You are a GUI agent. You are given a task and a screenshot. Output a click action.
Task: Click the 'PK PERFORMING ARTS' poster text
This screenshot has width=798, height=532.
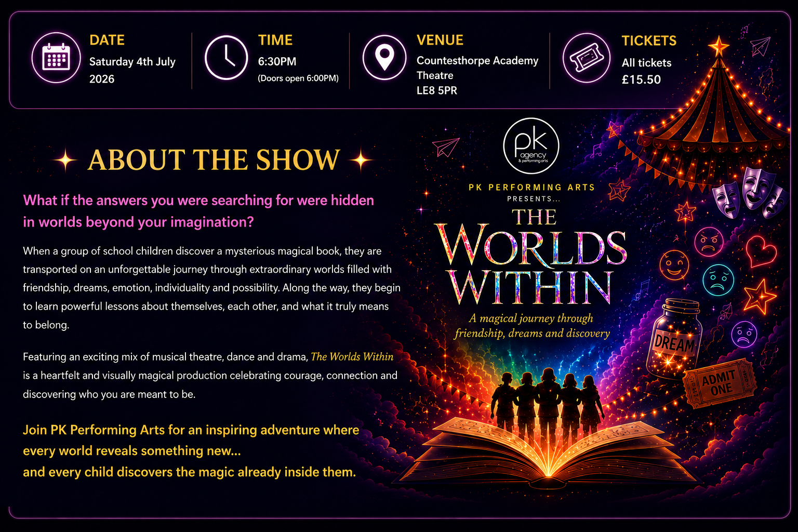531,188
